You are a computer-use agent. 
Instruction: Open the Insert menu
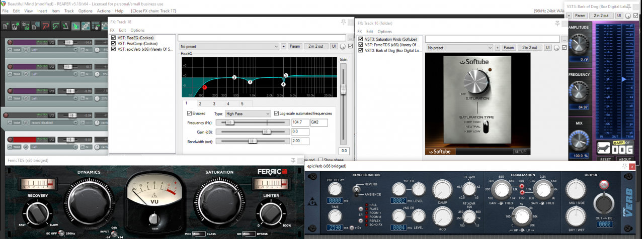click(42, 11)
